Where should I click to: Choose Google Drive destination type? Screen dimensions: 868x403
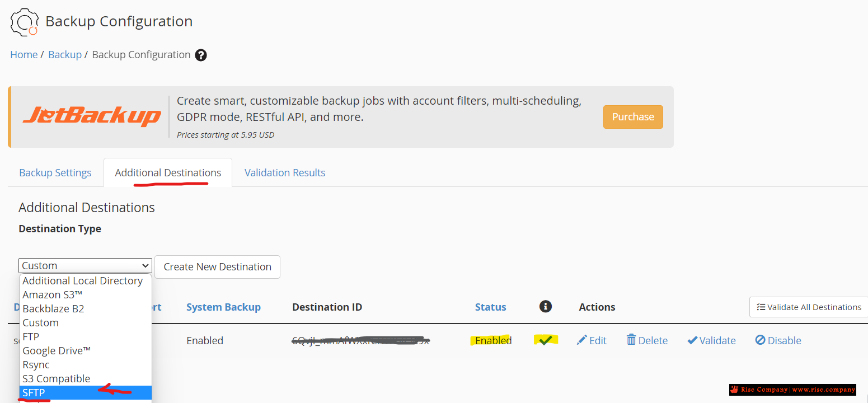pyautogui.click(x=86, y=351)
